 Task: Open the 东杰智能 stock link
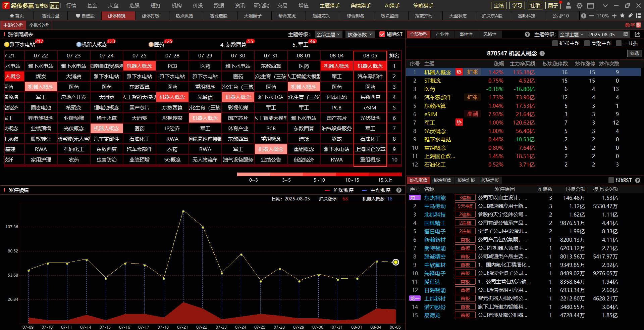click(435, 198)
